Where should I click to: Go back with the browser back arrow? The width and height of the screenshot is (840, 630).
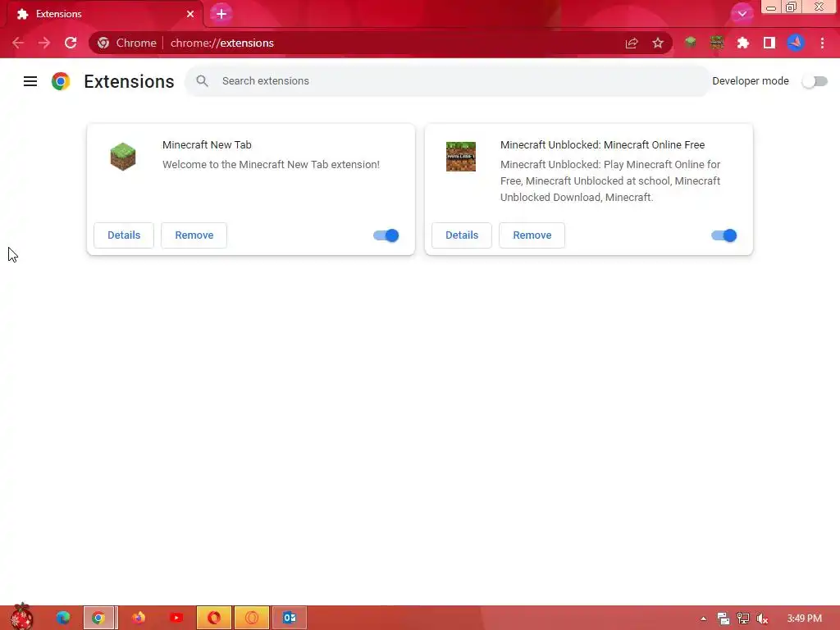pos(18,43)
